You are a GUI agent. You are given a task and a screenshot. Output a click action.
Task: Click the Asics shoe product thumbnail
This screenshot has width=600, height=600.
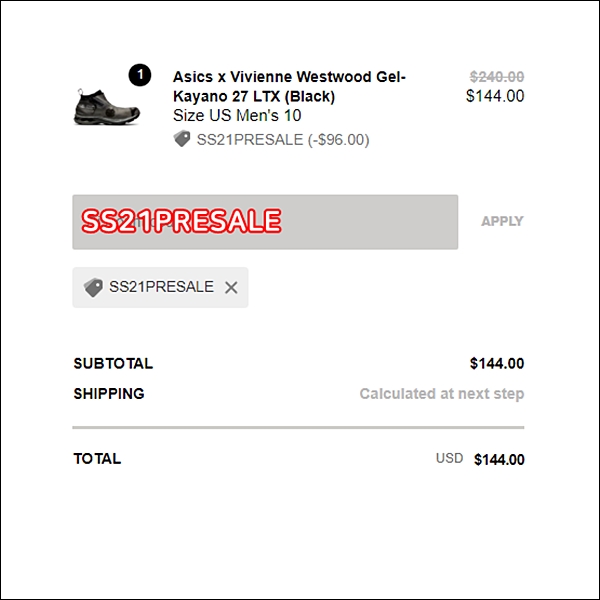107,107
